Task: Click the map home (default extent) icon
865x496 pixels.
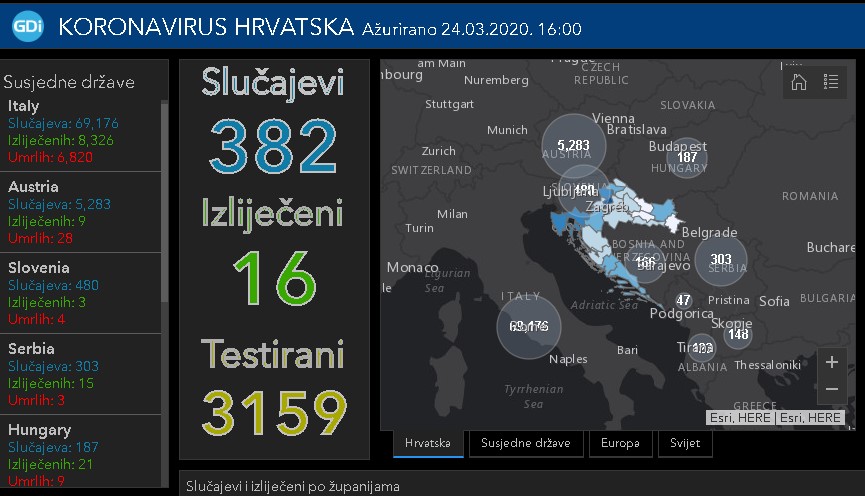Action: point(799,83)
